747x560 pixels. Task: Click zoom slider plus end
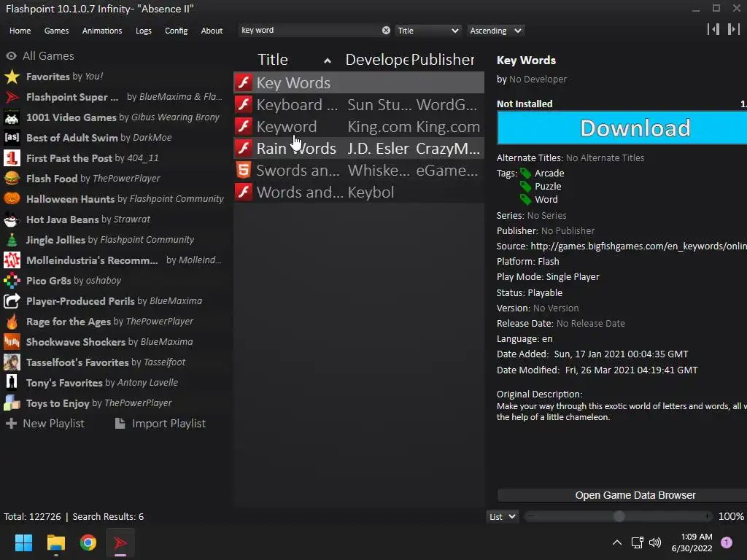click(x=708, y=517)
